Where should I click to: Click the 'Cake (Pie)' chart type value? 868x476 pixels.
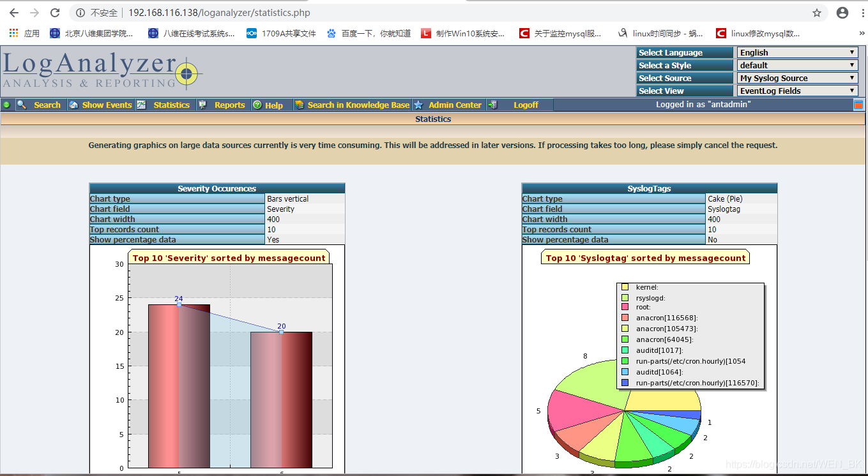tap(725, 199)
